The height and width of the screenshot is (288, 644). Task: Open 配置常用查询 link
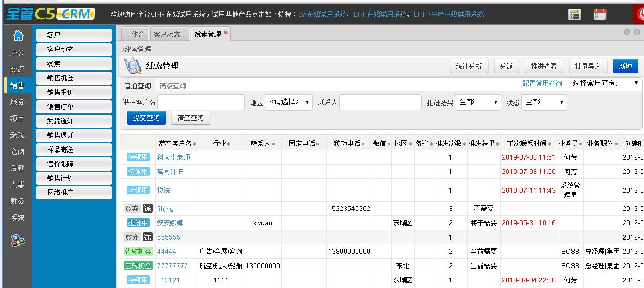click(542, 83)
